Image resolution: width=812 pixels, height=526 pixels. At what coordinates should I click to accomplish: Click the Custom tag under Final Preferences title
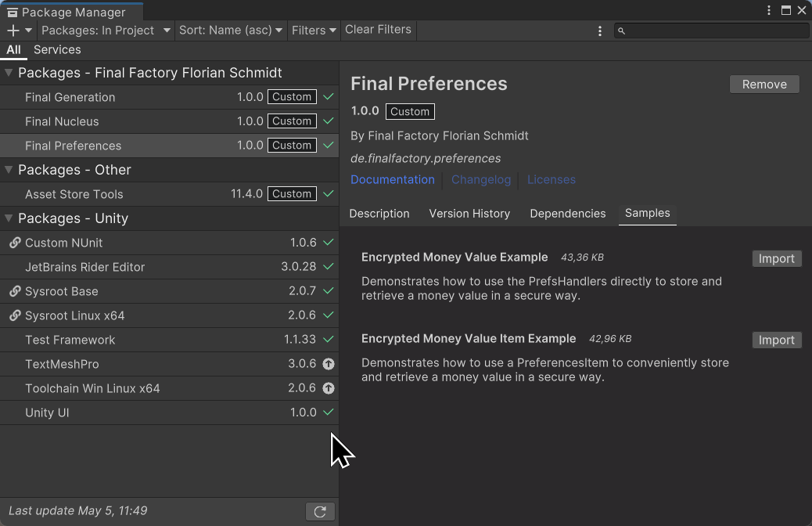[410, 111]
